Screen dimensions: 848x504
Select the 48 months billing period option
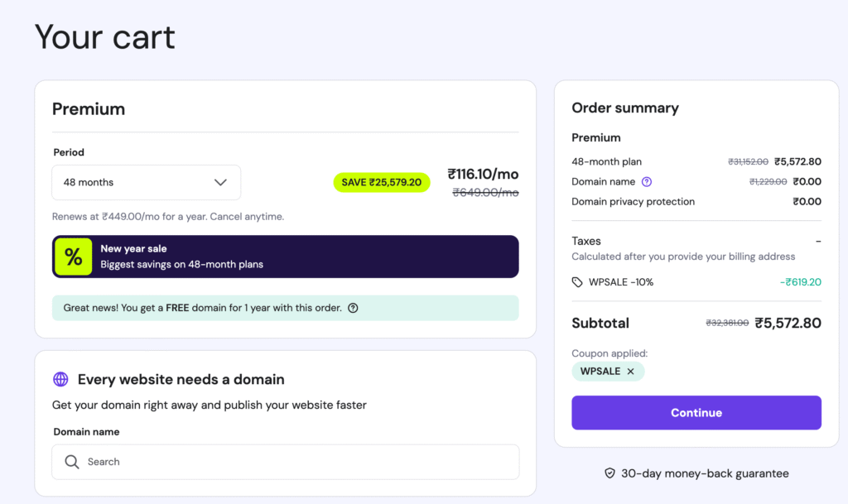point(146,182)
